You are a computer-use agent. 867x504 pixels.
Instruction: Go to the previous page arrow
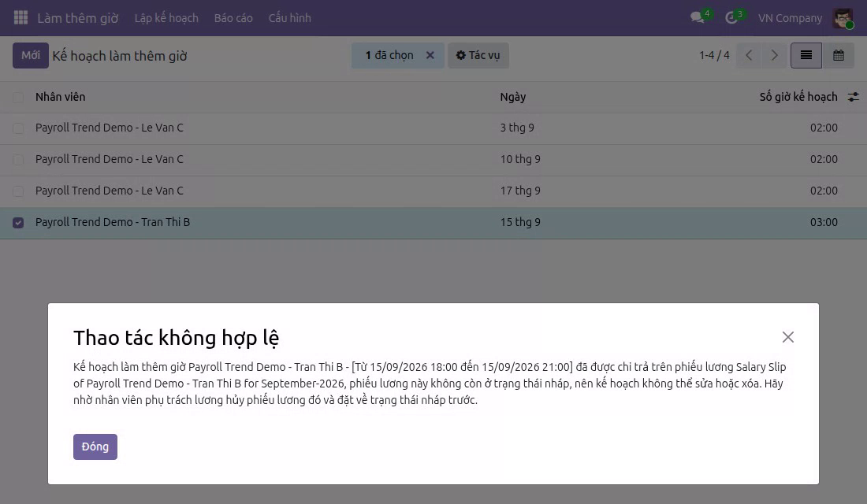pyautogui.click(x=749, y=55)
